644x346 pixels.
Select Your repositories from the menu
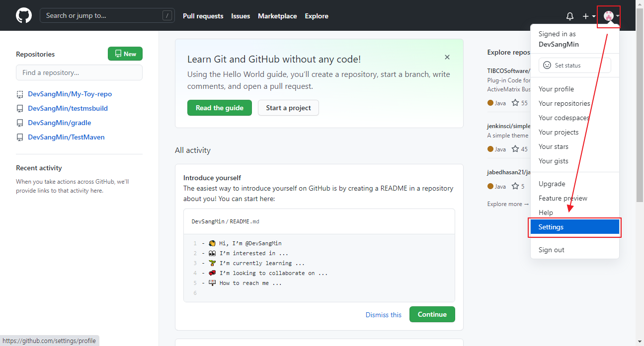575,103
